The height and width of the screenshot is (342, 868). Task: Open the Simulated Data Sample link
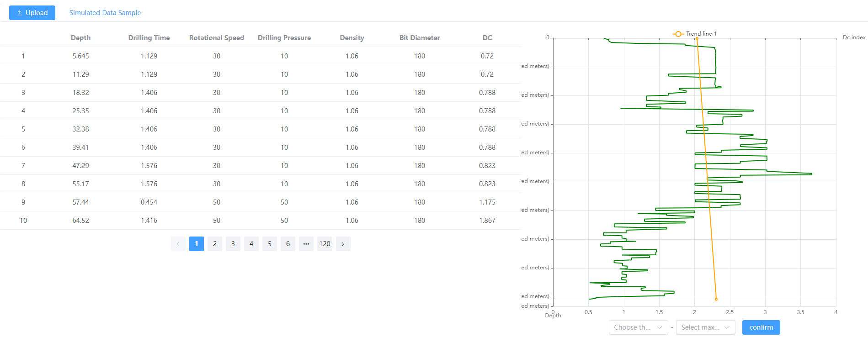click(x=105, y=13)
